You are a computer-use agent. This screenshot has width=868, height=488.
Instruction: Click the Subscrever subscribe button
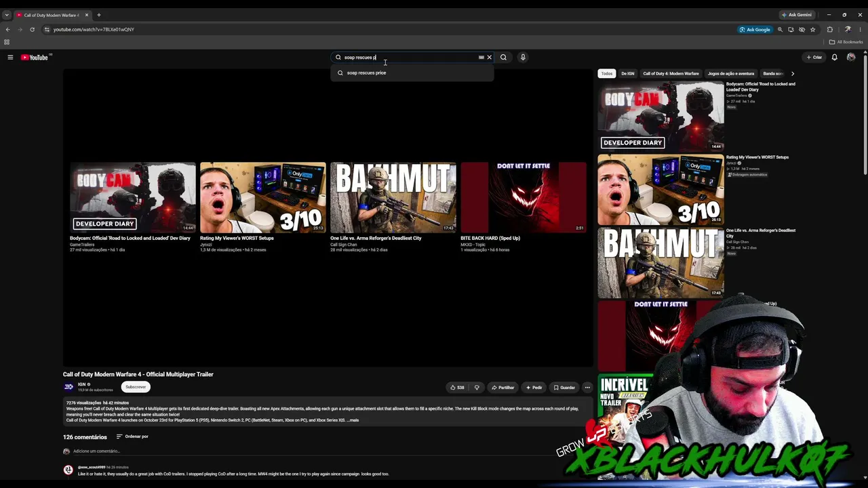pos(136,387)
